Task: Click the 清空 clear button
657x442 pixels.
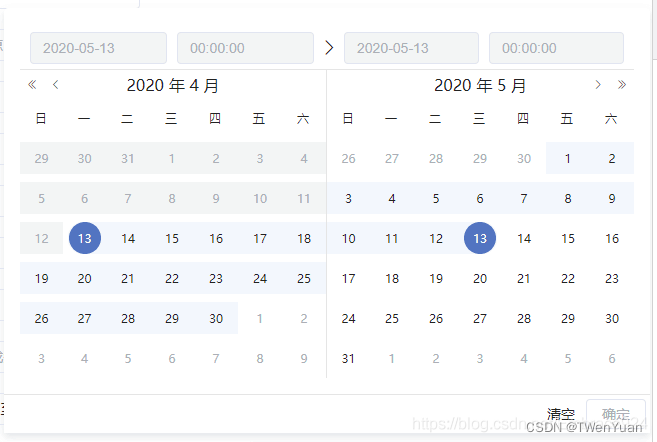Action: (x=560, y=414)
